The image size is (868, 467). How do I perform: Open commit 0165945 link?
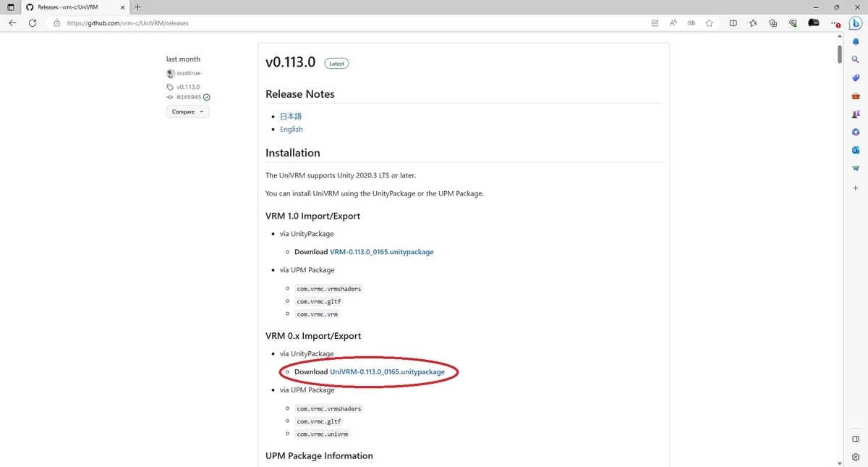click(189, 97)
